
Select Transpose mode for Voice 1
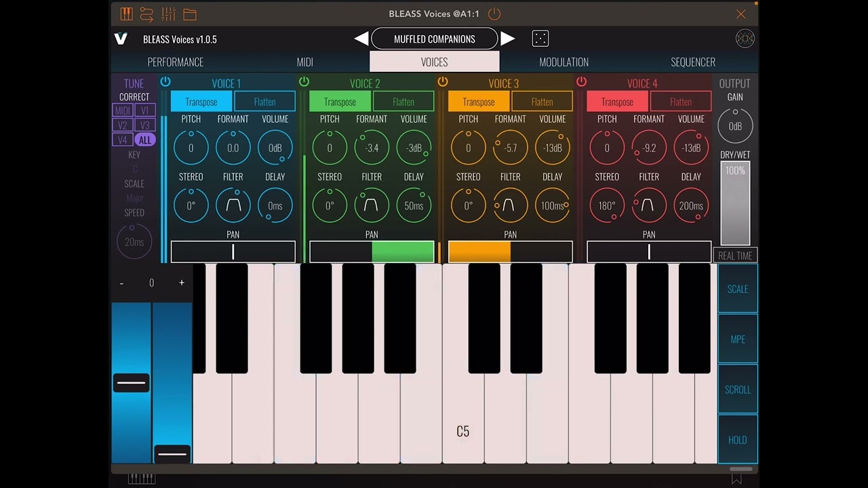201,102
